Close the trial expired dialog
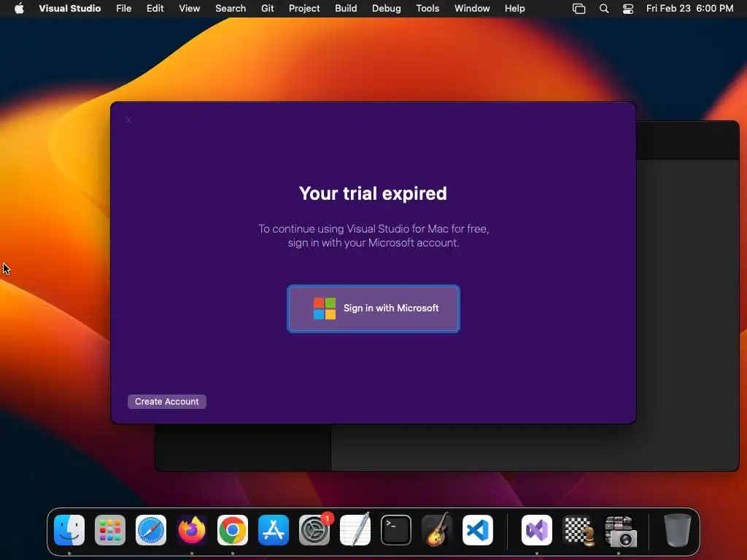The height and width of the screenshot is (560, 747). tap(128, 120)
